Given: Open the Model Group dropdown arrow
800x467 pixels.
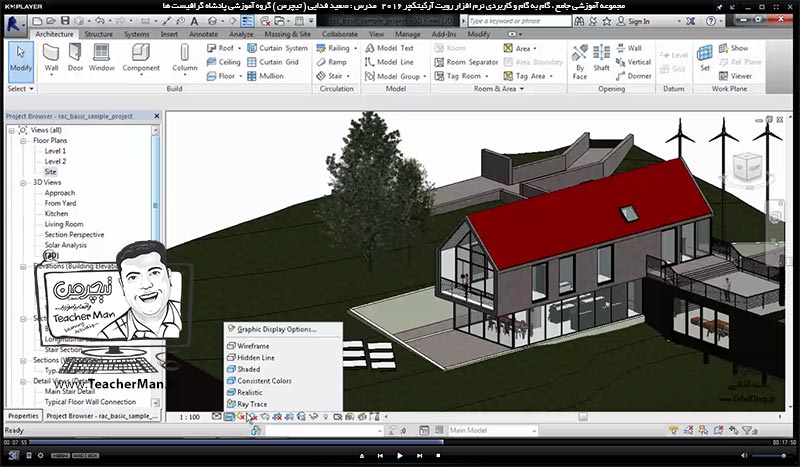Looking at the screenshot, I should 424,77.
